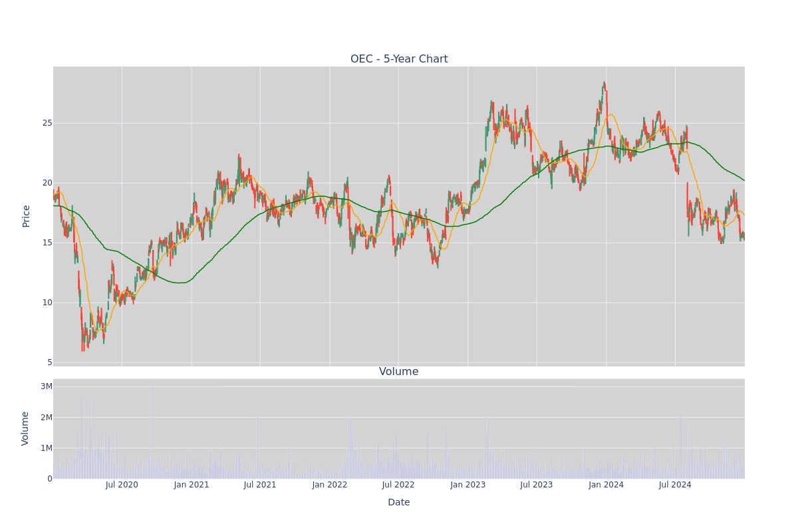798x532 pixels.
Task: Click the chart title OEC - 5-Year Chart
Action: (x=399, y=59)
